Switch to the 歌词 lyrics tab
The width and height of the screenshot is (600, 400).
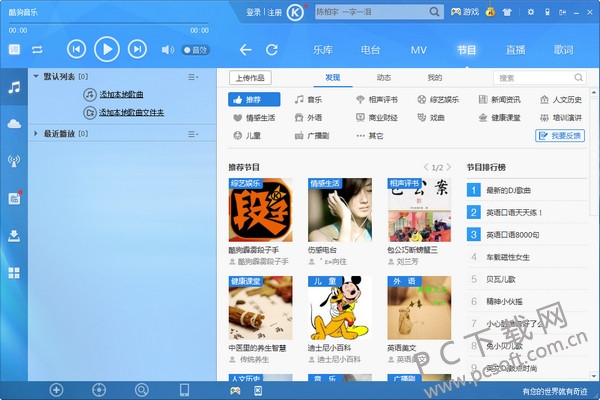pos(563,50)
